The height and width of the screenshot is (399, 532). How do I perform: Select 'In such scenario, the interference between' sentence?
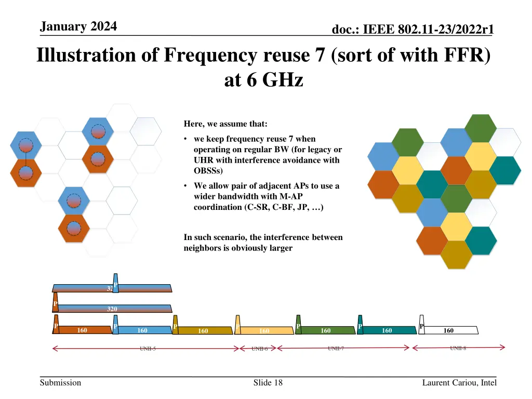(x=263, y=237)
